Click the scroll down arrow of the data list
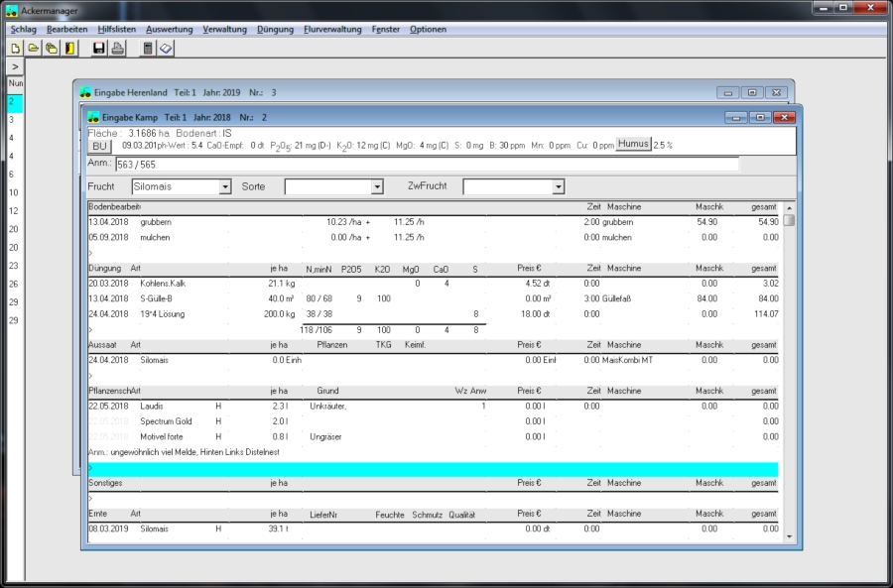Viewport: 893px width, 588px height. pyautogui.click(x=789, y=536)
